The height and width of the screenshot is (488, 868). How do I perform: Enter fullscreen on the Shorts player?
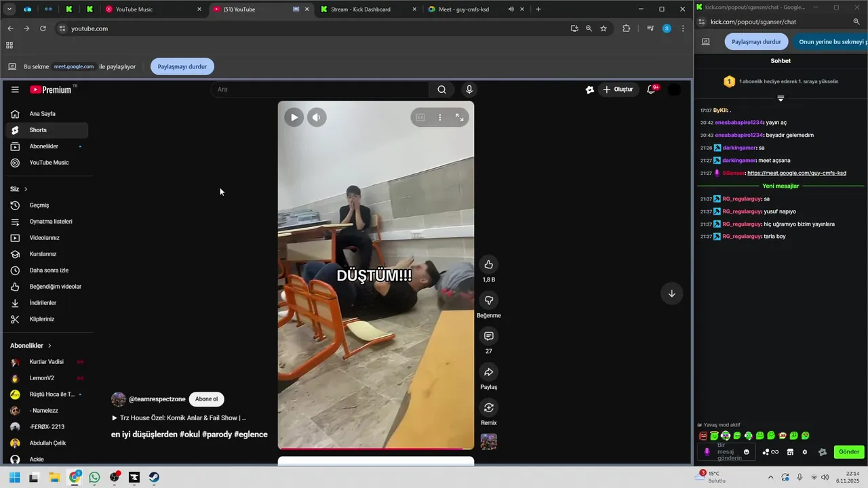460,117
